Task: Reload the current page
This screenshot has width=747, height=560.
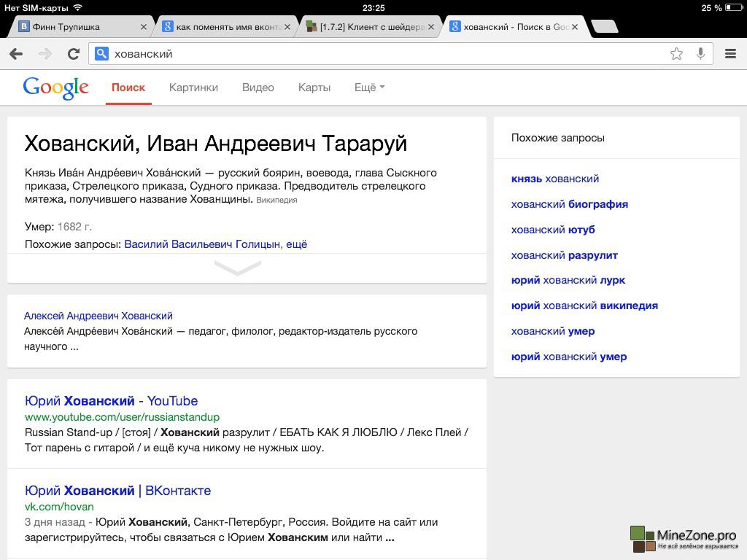Action: 73,53
